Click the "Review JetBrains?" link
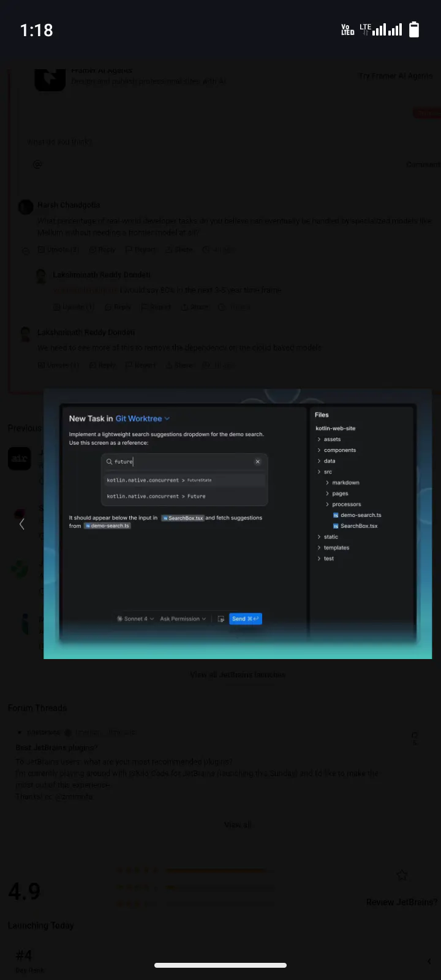 click(402, 902)
